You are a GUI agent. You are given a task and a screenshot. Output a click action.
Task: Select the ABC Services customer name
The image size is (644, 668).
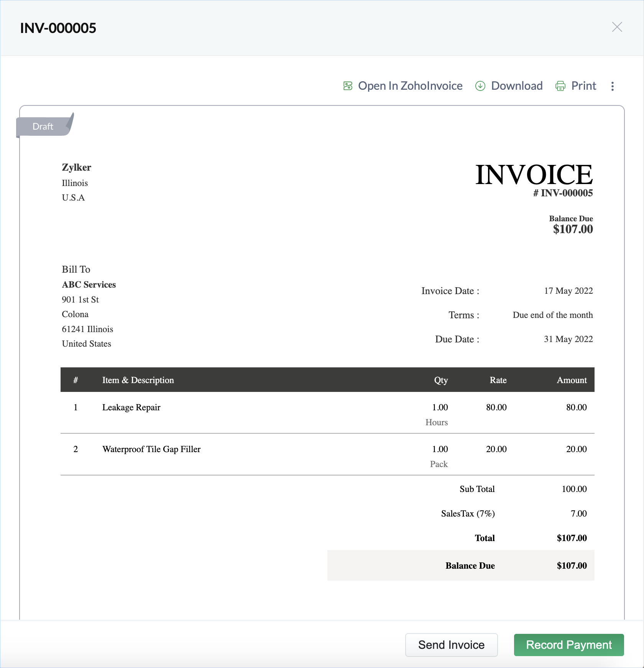coord(89,285)
